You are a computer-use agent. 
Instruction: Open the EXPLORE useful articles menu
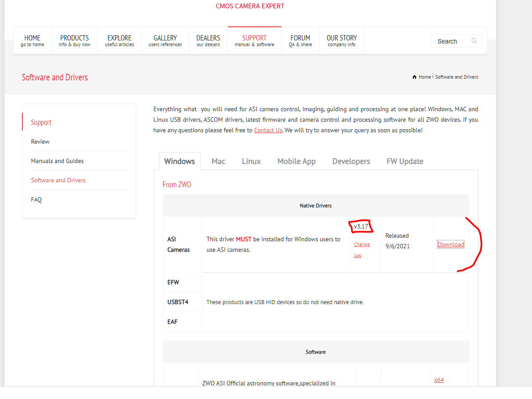pos(119,40)
